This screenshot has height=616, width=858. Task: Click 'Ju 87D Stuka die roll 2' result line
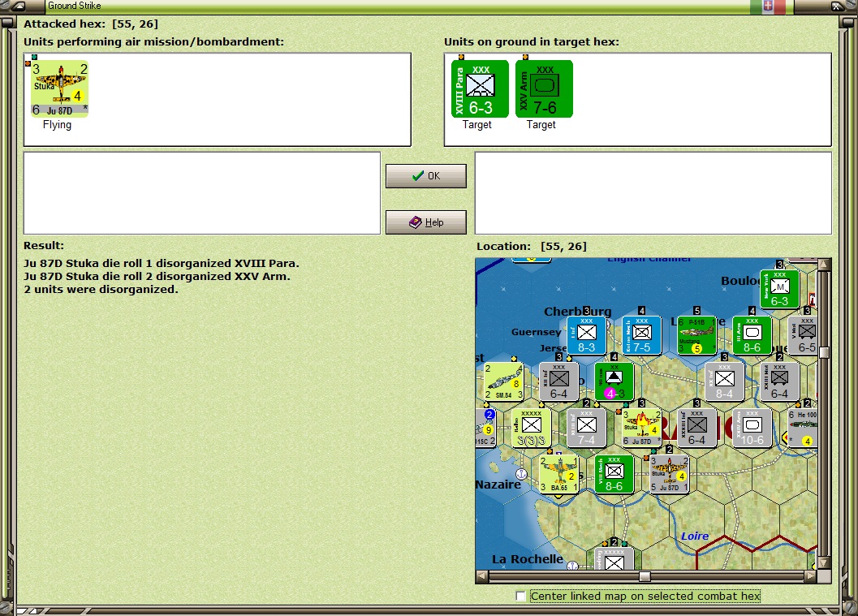(157, 276)
